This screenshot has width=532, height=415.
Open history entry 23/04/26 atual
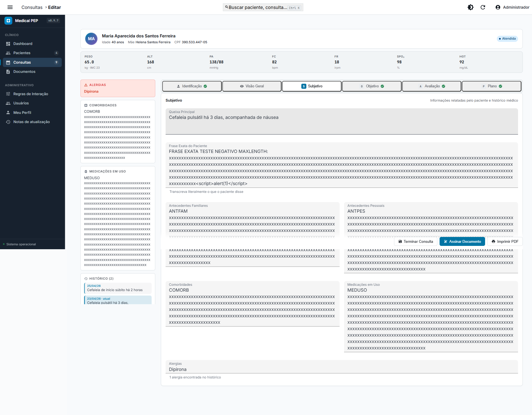118,300
